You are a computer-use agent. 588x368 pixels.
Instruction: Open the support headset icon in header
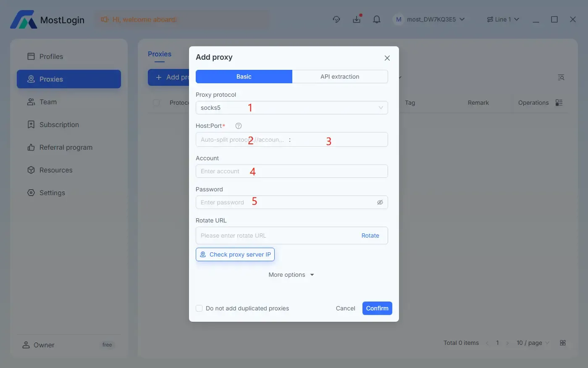click(x=336, y=19)
